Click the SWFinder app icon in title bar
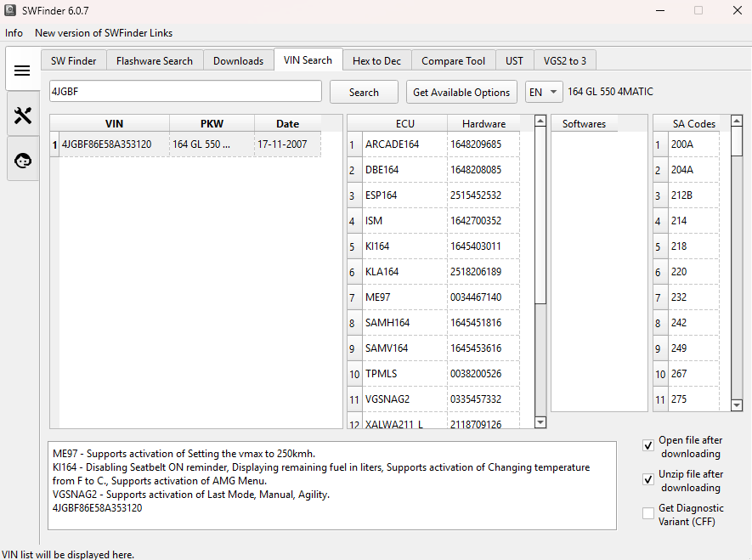 tap(10, 10)
